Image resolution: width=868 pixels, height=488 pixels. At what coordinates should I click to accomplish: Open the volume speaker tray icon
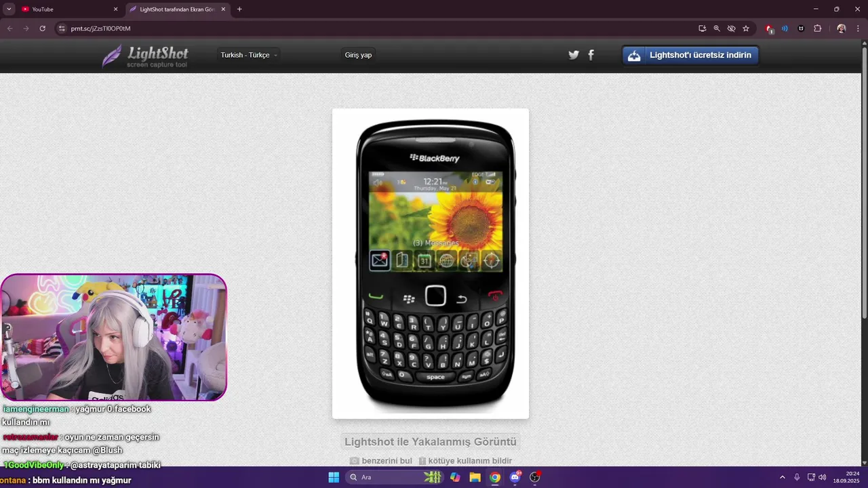click(x=823, y=477)
